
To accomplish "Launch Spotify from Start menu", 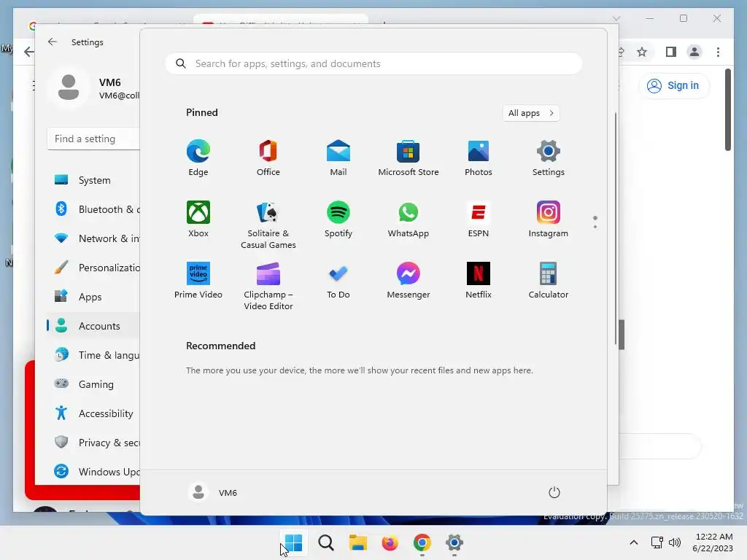I will 338,219.
